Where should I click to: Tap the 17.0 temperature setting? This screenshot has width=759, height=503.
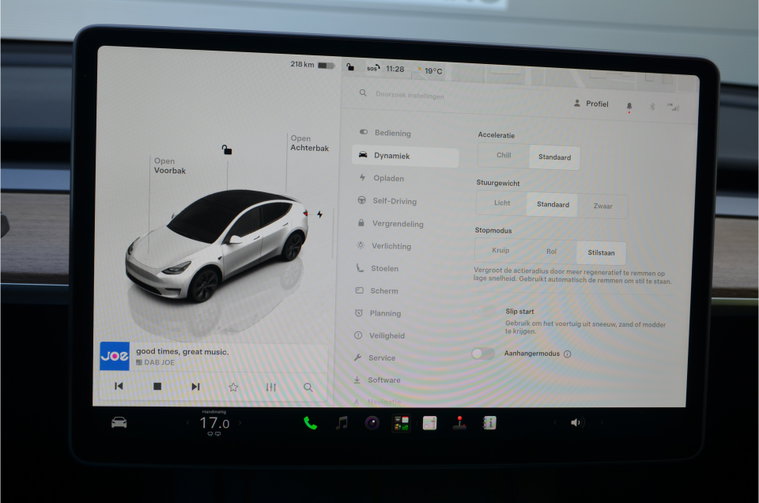[214, 423]
